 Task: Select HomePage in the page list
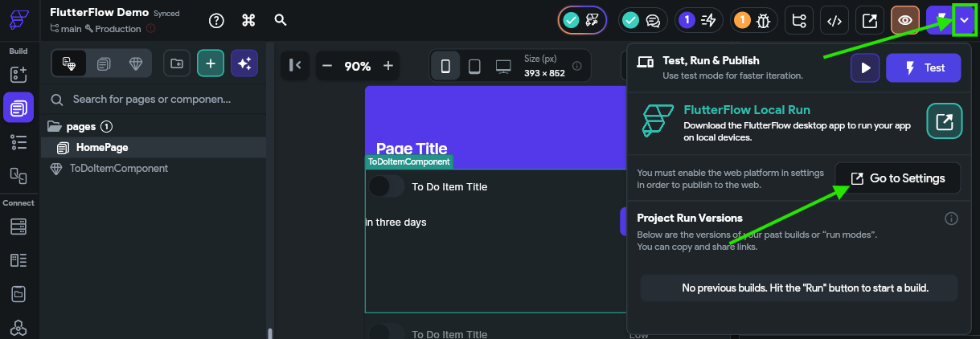click(154, 147)
